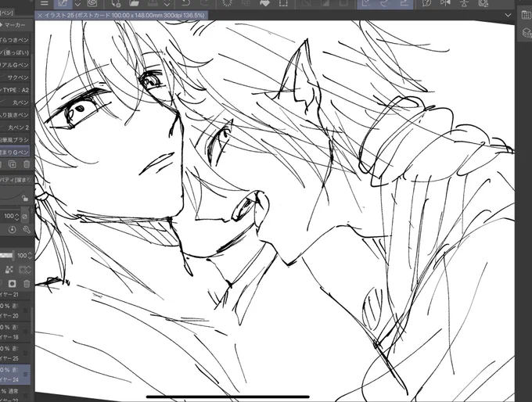
Task: Open the stacked-boxes palette icon on the right dock
Action: pos(527,33)
